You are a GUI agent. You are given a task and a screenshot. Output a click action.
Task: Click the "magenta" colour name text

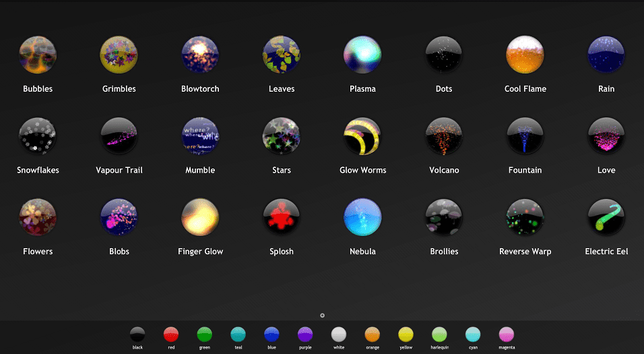click(507, 347)
